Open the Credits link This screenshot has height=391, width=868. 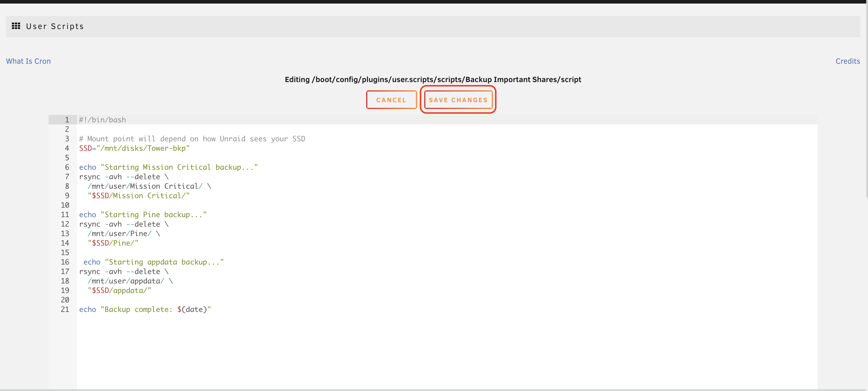pyautogui.click(x=848, y=61)
